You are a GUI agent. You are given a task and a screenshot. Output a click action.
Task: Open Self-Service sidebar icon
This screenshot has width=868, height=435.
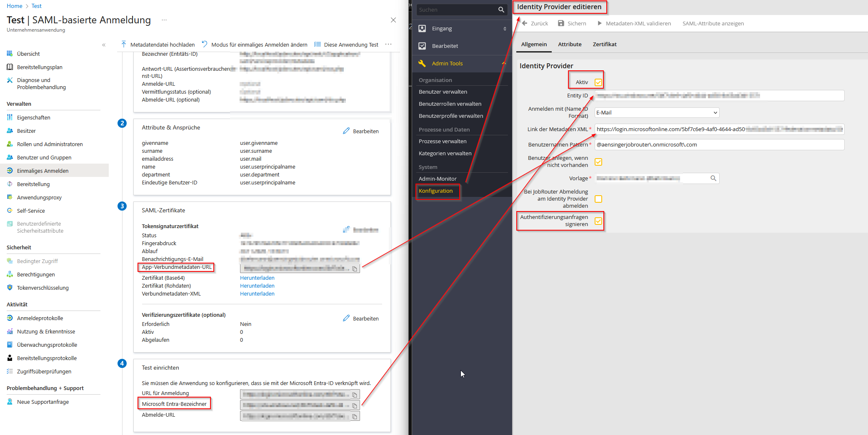[x=10, y=211]
